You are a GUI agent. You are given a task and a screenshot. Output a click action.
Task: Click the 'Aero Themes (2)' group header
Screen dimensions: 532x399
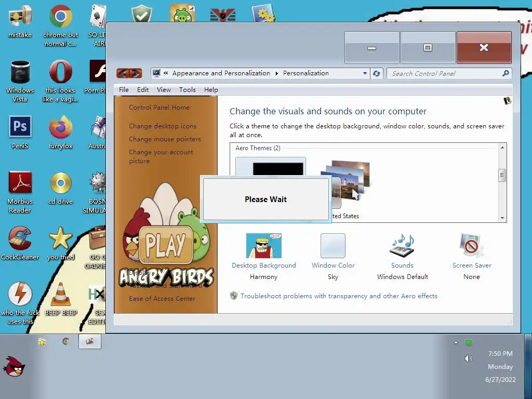[258, 148]
